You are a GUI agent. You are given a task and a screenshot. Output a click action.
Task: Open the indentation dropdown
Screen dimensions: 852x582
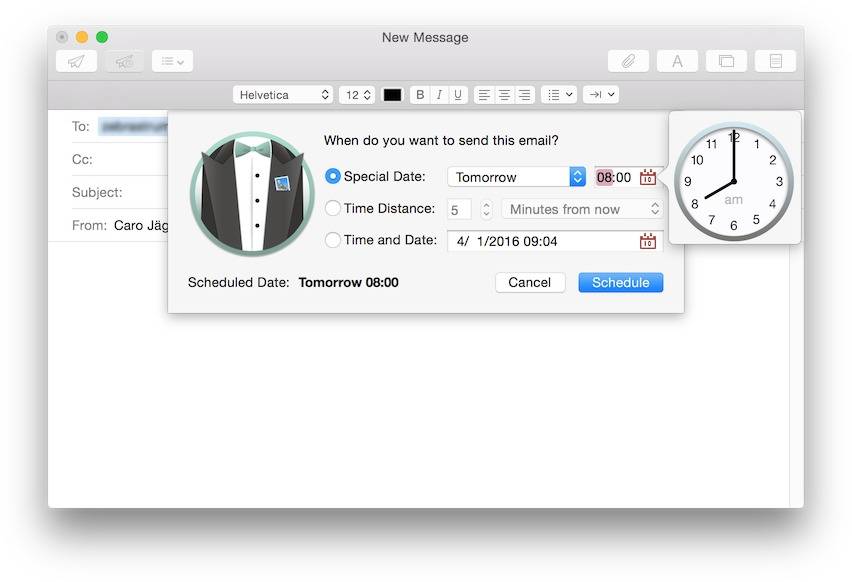[601, 95]
